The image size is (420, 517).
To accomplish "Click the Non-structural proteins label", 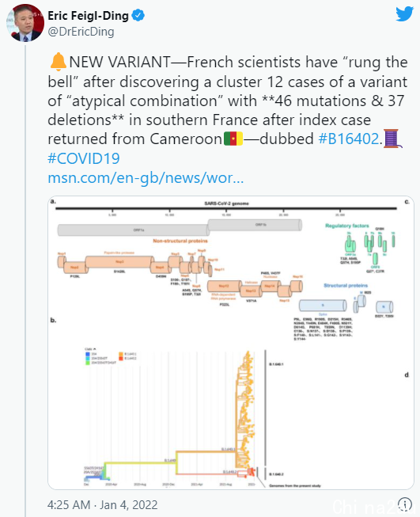I will pyautogui.click(x=180, y=241).
